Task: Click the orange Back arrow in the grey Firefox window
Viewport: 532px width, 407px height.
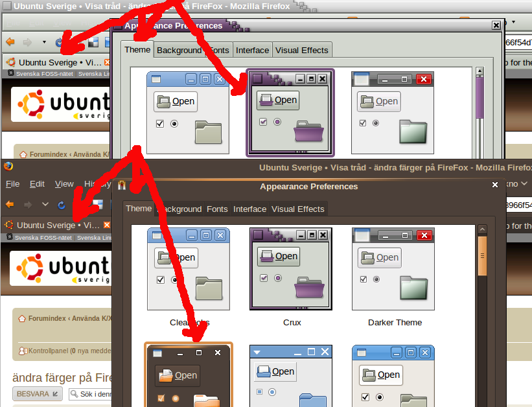Action: [x=10, y=41]
